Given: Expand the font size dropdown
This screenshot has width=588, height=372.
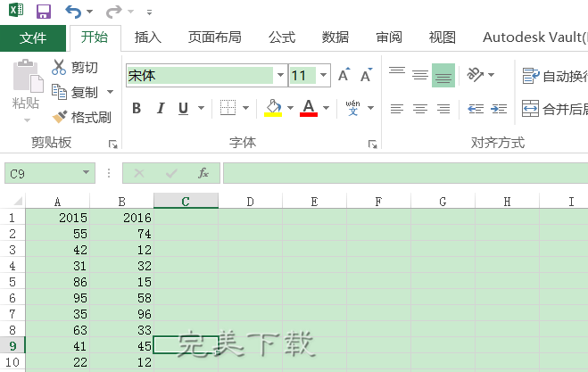Looking at the screenshot, I should (324, 75).
